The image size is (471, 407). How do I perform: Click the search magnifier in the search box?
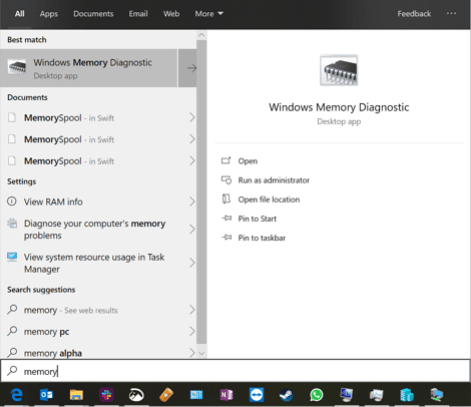pyautogui.click(x=12, y=370)
